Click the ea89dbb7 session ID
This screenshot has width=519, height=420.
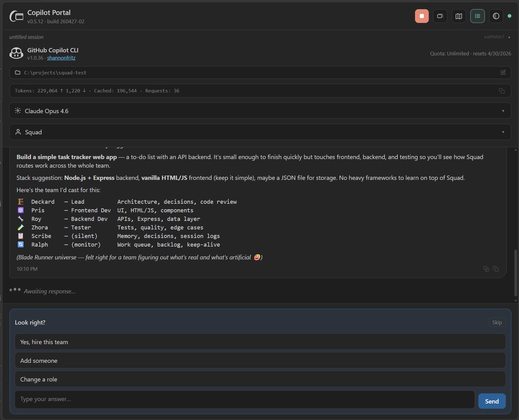494,37
